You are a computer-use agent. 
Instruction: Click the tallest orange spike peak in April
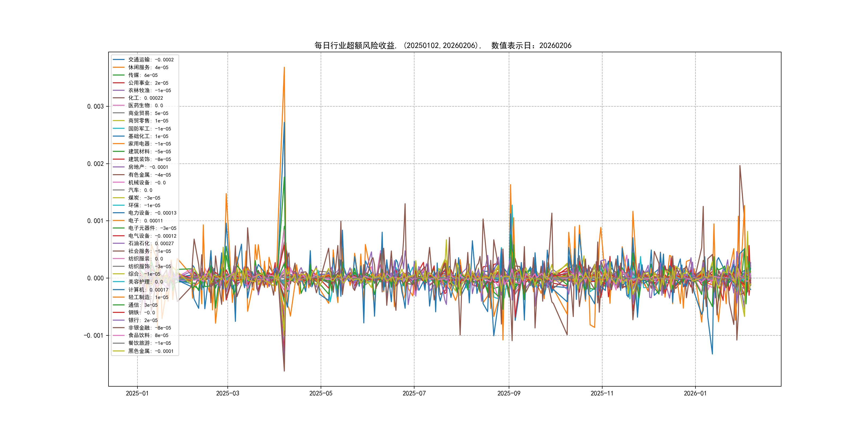[x=285, y=68]
